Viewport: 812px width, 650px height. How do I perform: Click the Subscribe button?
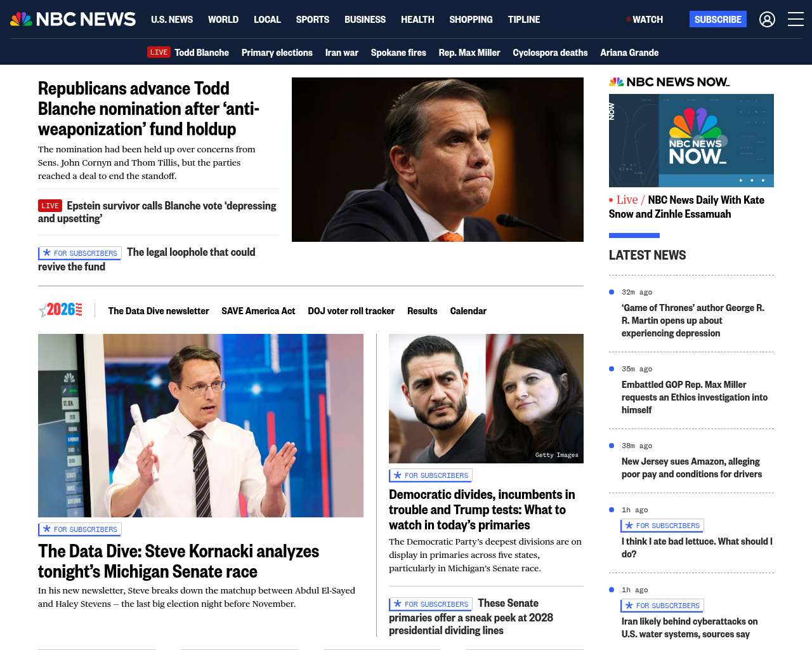718,19
